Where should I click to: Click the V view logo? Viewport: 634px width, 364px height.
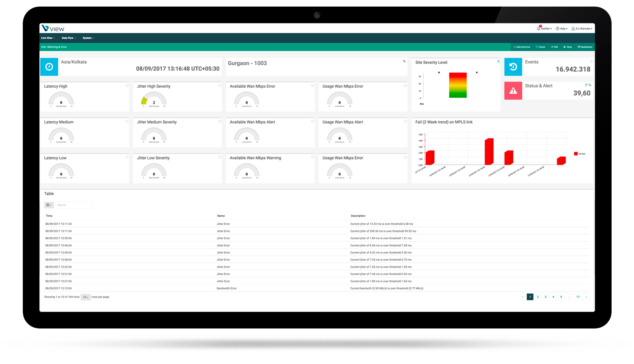53,29
